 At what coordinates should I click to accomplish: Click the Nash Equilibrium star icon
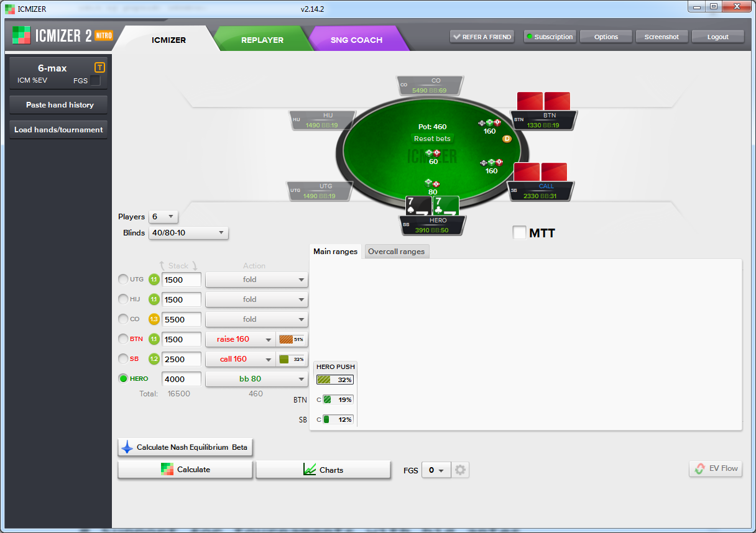[x=127, y=447]
